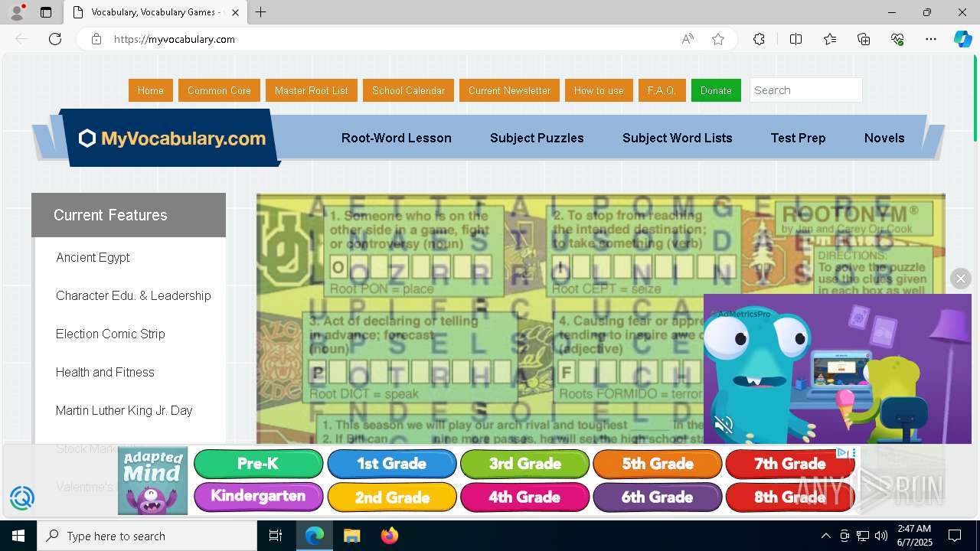Click the Adapted Mind ad logo

[x=153, y=481]
